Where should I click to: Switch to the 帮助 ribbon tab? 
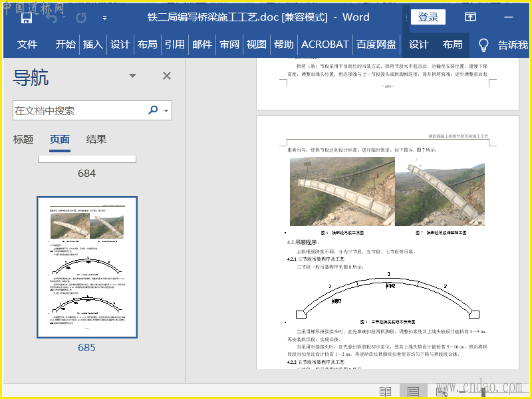pyautogui.click(x=284, y=45)
